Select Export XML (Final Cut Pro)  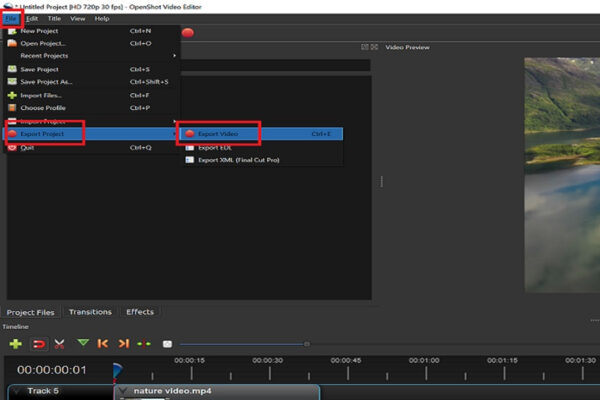pos(240,159)
